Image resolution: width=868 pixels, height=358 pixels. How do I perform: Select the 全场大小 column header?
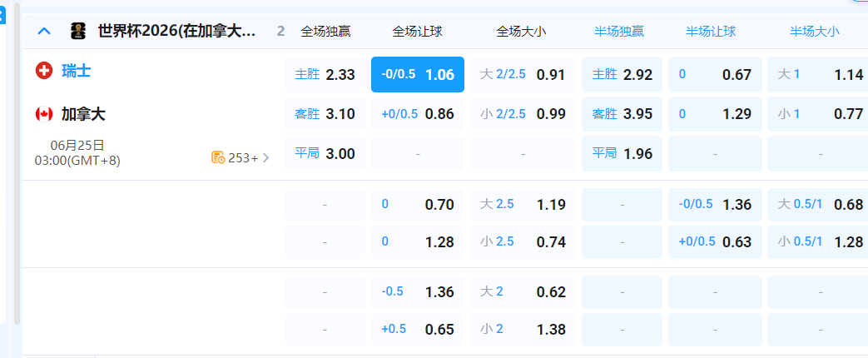point(522,31)
